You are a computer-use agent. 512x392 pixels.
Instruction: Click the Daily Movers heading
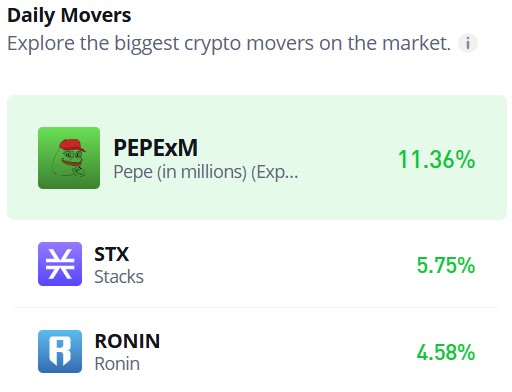coord(69,16)
